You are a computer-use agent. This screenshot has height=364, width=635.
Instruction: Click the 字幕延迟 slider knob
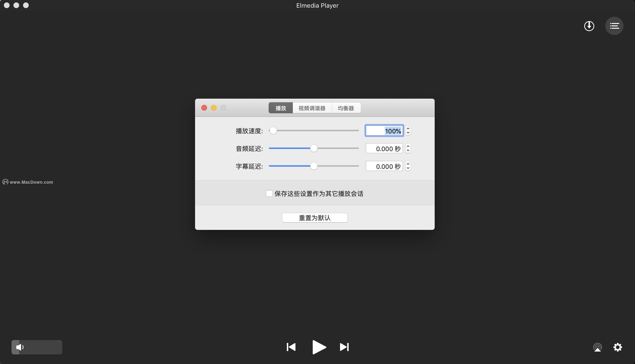314,166
